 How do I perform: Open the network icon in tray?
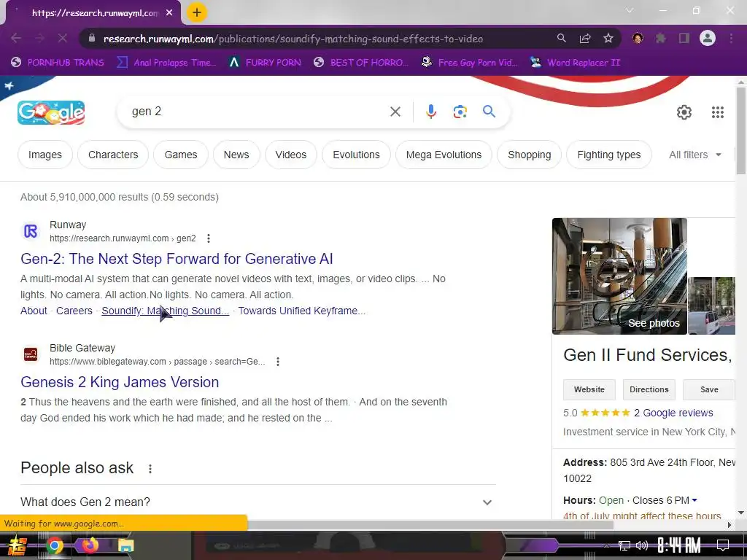[x=624, y=545]
